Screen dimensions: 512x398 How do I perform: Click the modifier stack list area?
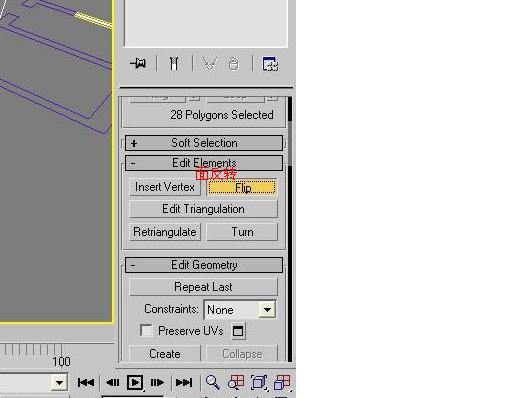206,23
